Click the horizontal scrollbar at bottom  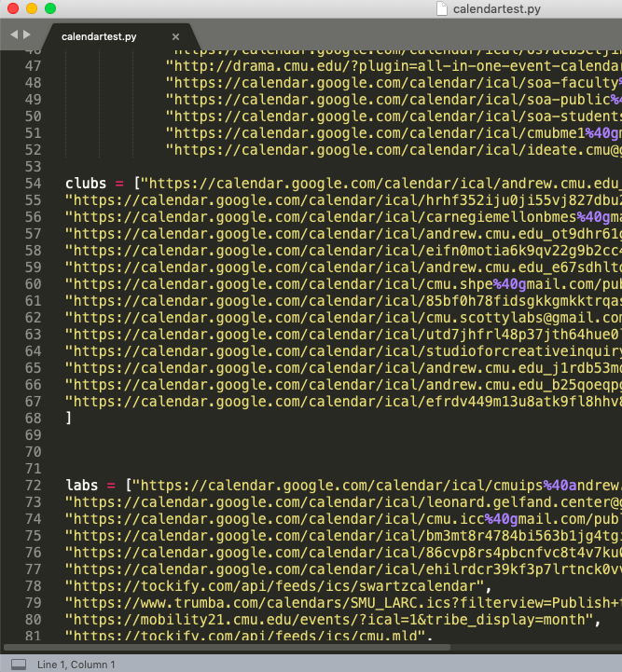[227, 647]
